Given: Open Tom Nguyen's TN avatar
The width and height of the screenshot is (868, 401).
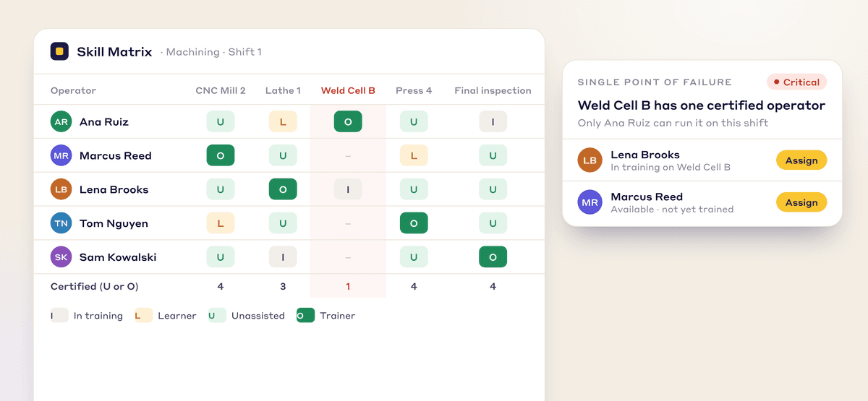Looking at the screenshot, I should click(61, 223).
